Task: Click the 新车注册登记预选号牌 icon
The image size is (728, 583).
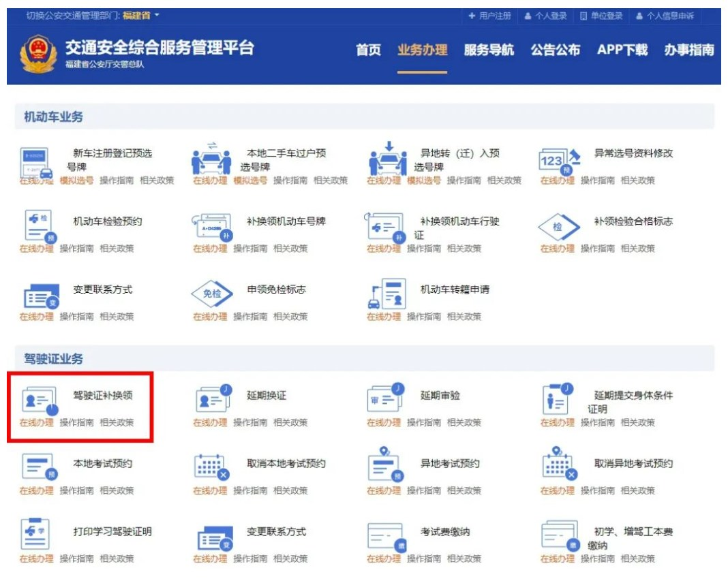Action: (36, 161)
